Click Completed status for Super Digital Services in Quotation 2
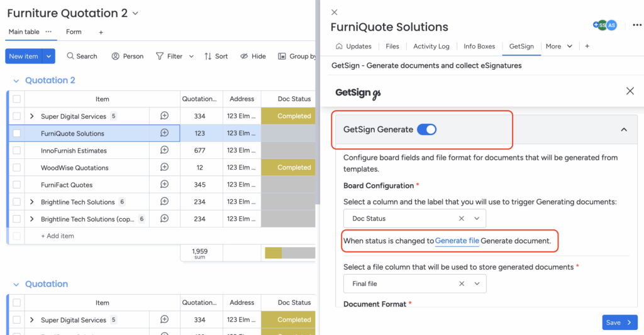 click(288, 116)
